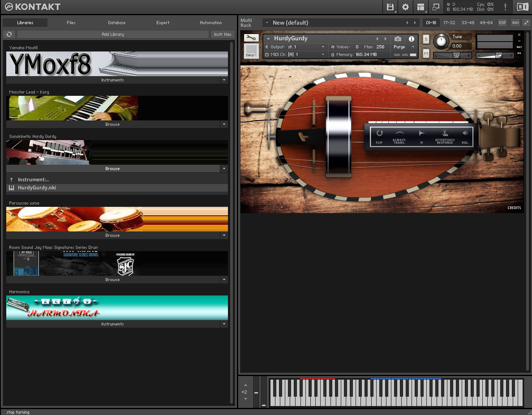Switch to Libraries tab

tap(25, 23)
